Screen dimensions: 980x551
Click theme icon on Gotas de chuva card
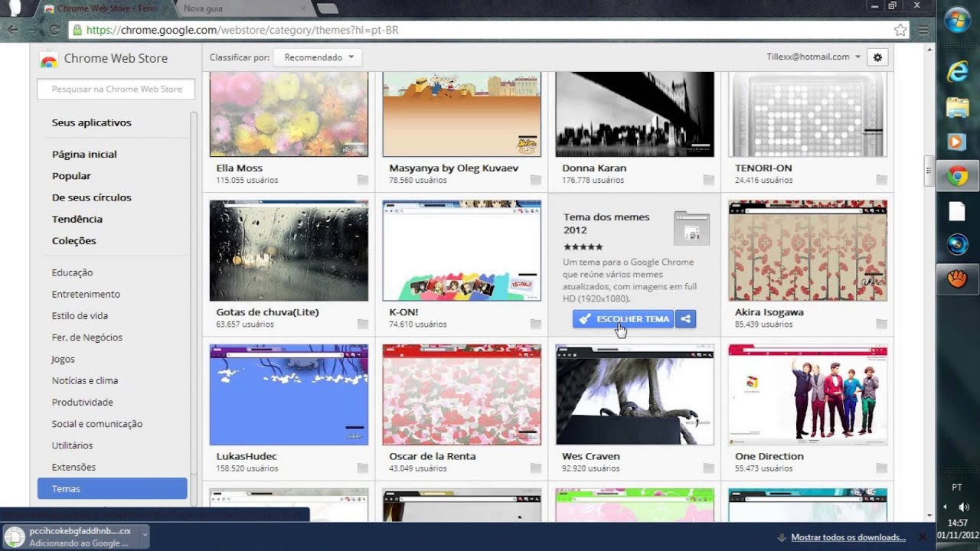[x=363, y=324]
